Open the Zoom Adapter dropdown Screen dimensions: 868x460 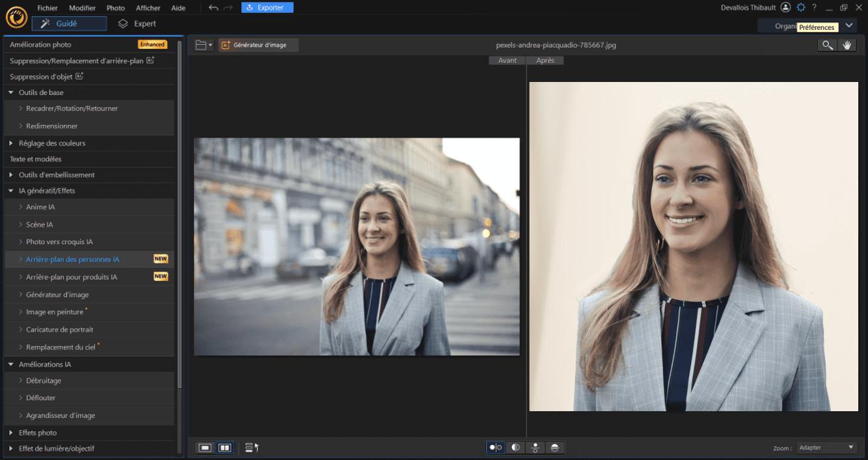825,447
